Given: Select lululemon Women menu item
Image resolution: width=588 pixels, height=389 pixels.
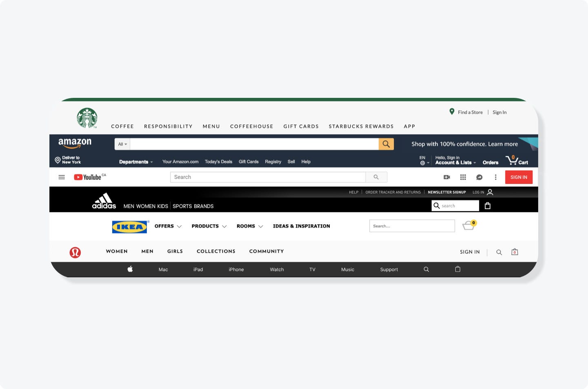Looking at the screenshot, I should [x=117, y=251].
